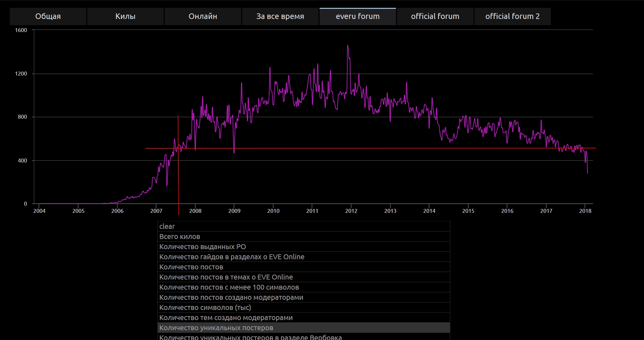Screen dimensions: 644x340
Task: Click the 2015 label on x-axis
Action: pyautogui.click(x=468, y=211)
